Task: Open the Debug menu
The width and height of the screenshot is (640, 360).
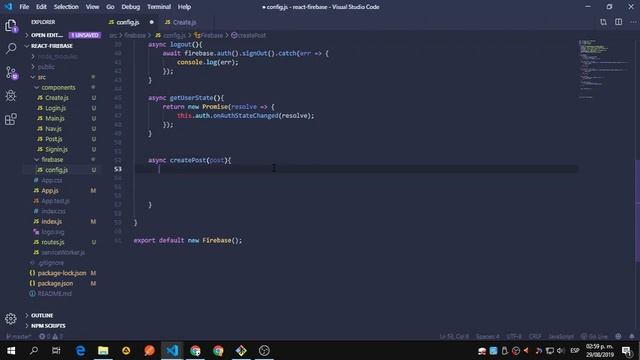Action: point(131,7)
